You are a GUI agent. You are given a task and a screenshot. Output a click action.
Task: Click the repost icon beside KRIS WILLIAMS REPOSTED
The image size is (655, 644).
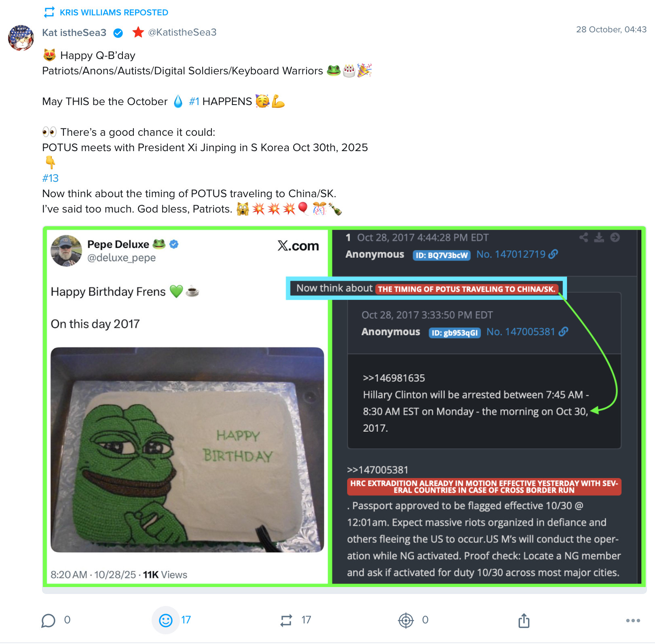[49, 12]
